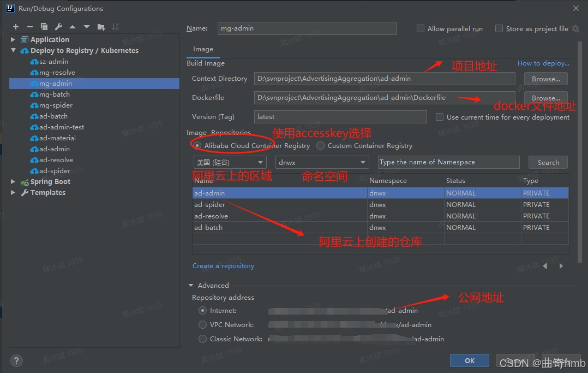The image size is (588, 373).
Task: Move configuration up arrow icon
Action: point(73,27)
